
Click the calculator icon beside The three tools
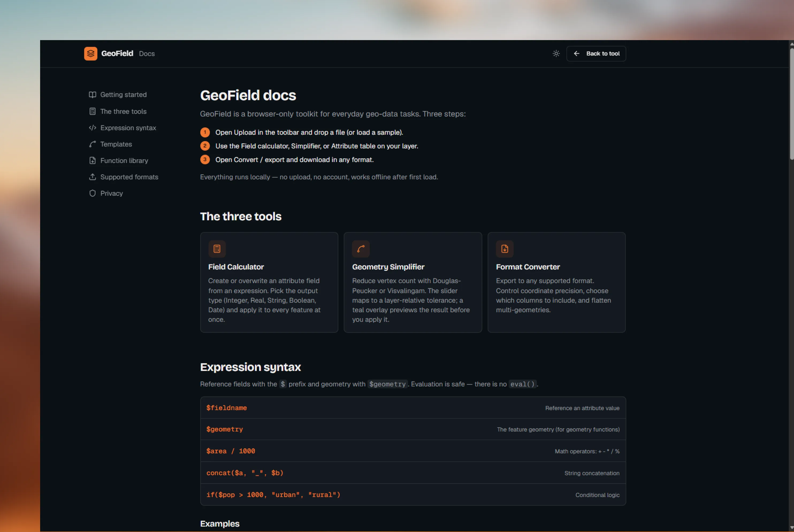coord(92,111)
